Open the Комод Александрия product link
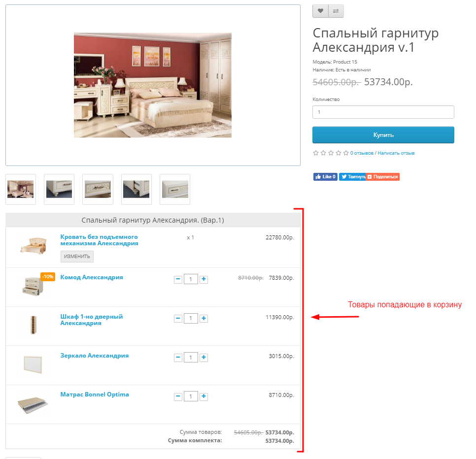 point(92,277)
